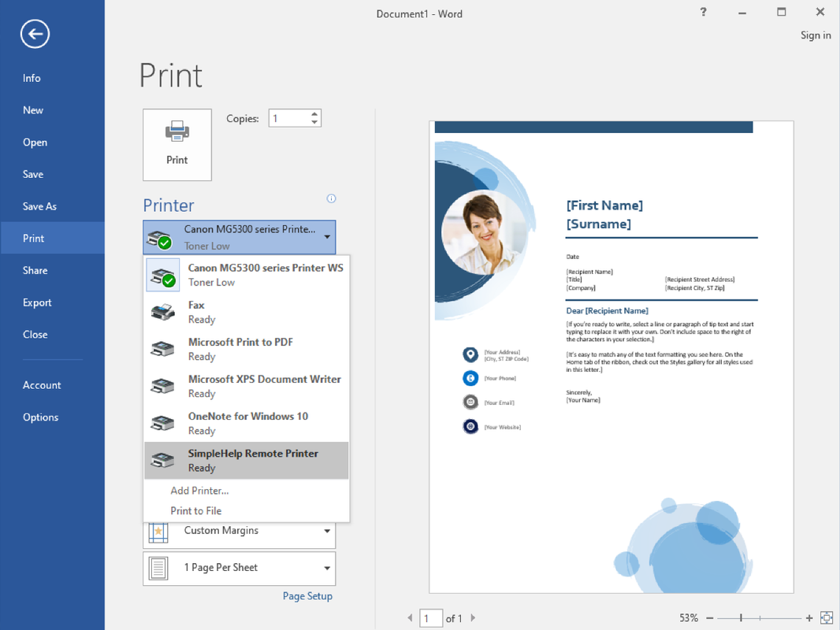Viewport: 840px width, 630px height.
Task: Click the Print tab in the sidebar
Action: [53, 238]
